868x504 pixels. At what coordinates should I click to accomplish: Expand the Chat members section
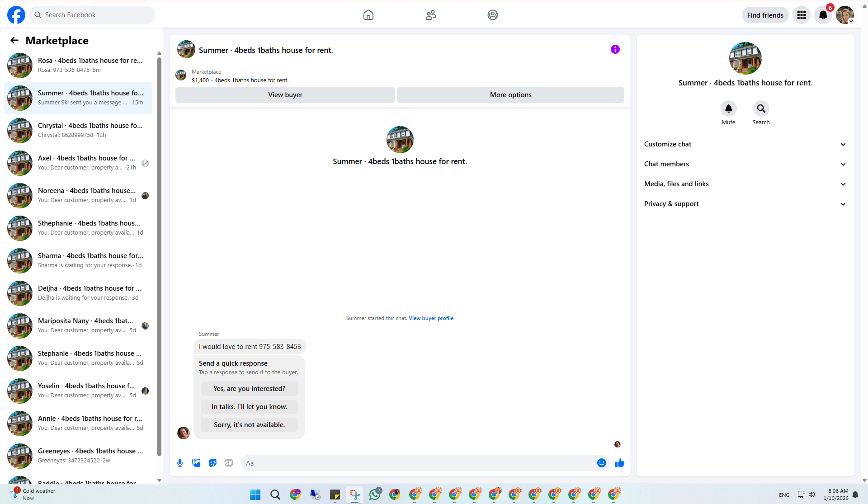pos(745,164)
